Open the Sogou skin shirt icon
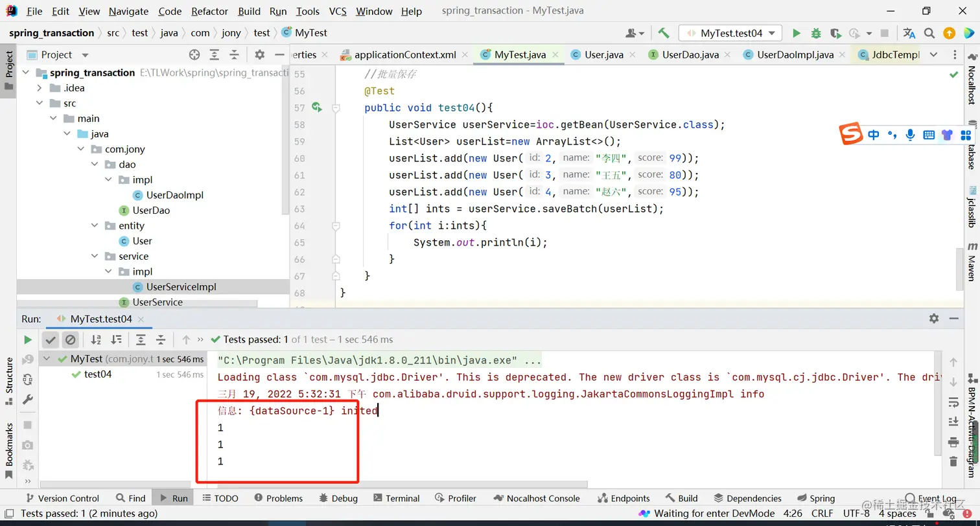The image size is (980, 526). [x=948, y=135]
